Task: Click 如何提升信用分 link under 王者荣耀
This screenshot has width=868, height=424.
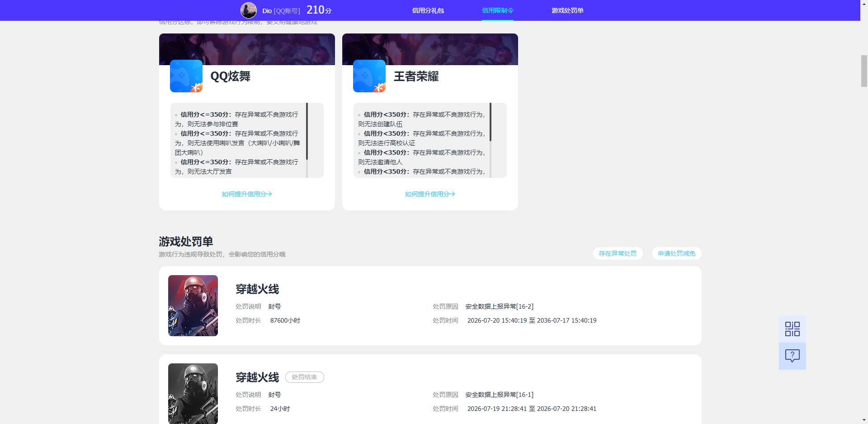Action: [x=430, y=194]
